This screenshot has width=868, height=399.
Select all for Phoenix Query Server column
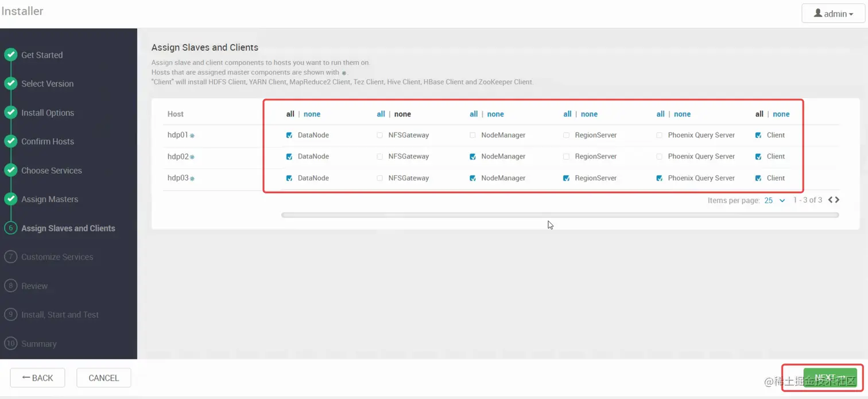tap(660, 114)
